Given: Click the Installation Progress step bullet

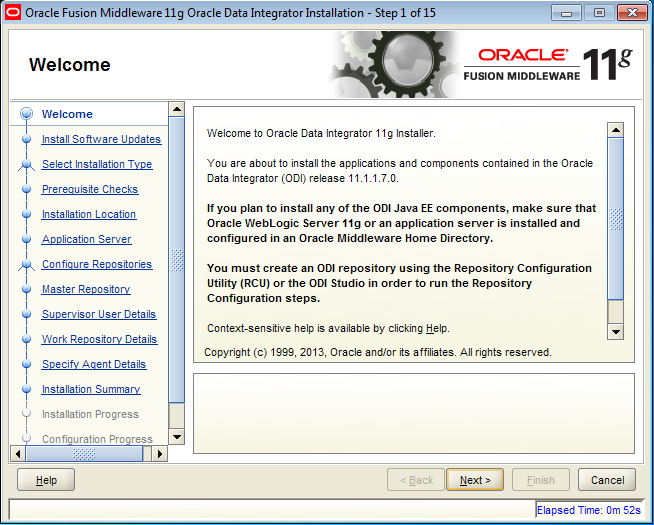Looking at the screenshot, I should [x=26, y=413].
